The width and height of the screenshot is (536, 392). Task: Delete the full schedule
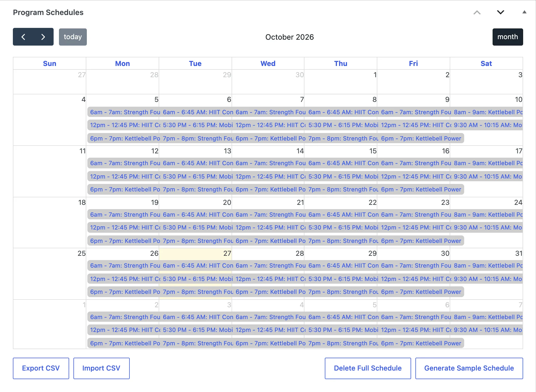pos(368,368)
